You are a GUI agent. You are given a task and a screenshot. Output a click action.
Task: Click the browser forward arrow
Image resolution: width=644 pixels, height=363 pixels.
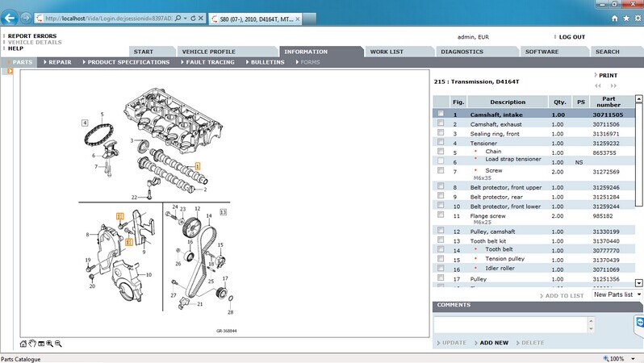[26, 18]
